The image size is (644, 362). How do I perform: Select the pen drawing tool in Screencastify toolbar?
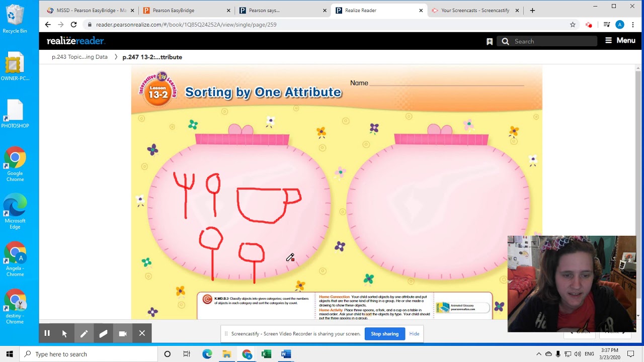coord(84,333)
